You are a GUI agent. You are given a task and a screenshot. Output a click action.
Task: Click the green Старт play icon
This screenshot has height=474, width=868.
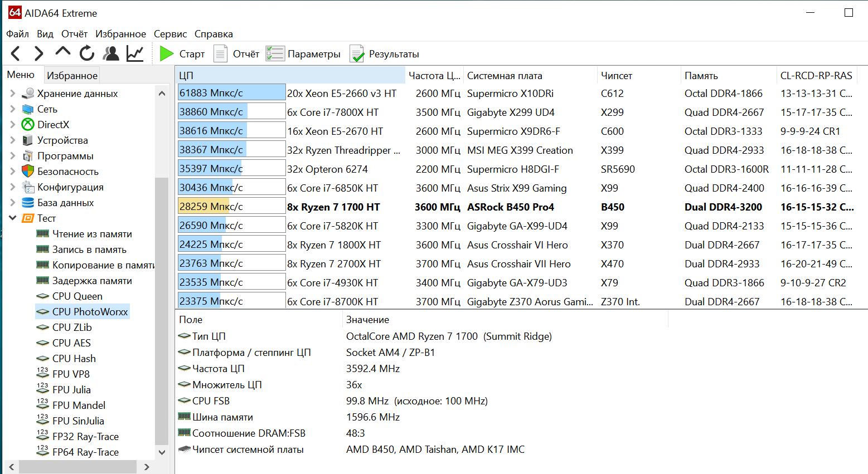166,53
